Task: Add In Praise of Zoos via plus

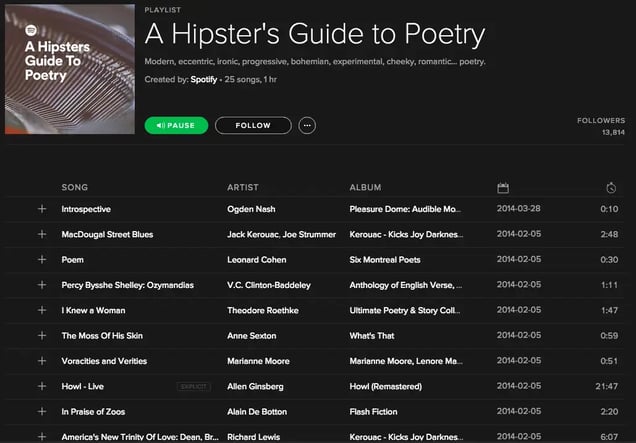Action: click(42, 411)
